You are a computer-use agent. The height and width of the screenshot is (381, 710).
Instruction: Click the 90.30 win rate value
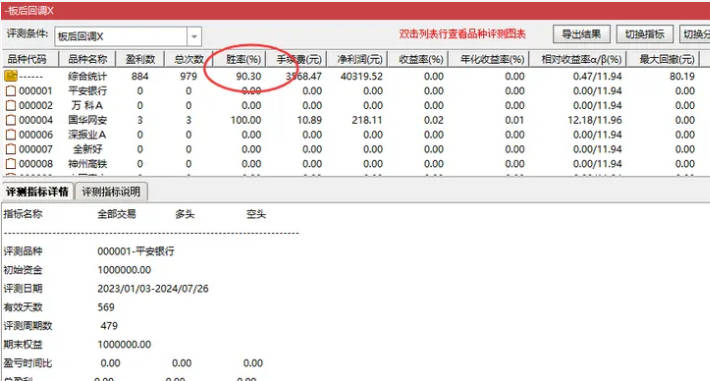(x=248, y=76)
